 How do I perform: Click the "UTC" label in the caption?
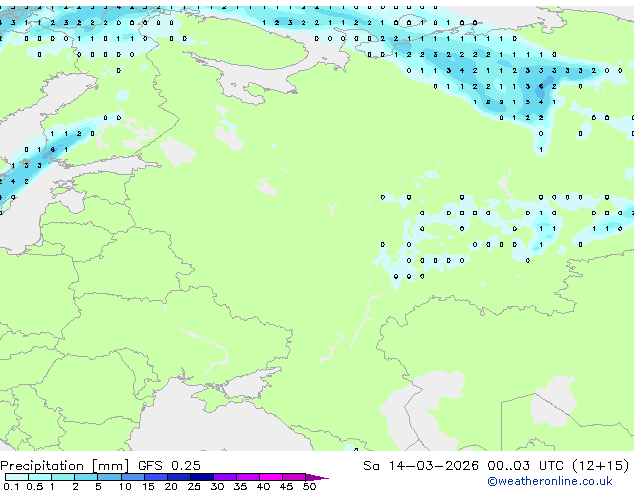(x=551, y=466)
